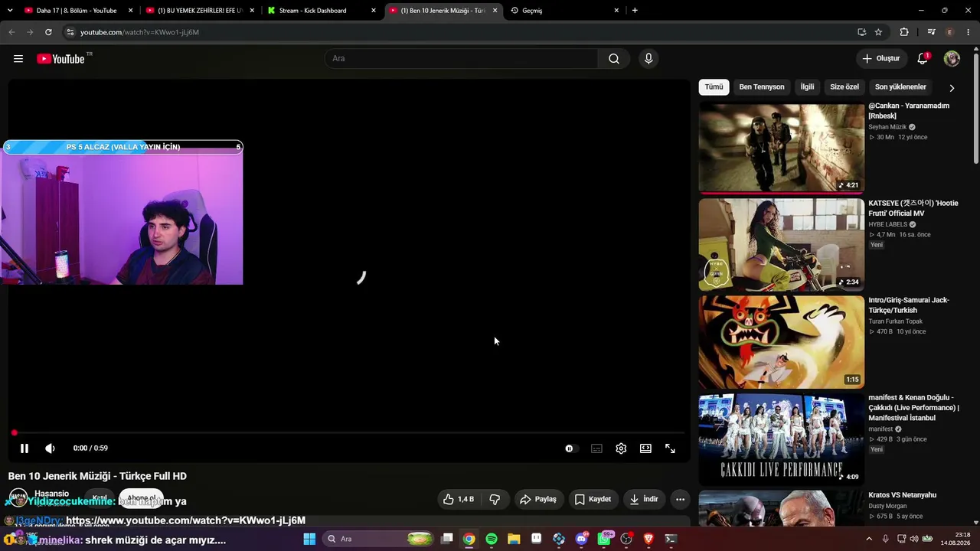Switch to Daha 17 8. Bölüm tab

[x=79, y=11]
